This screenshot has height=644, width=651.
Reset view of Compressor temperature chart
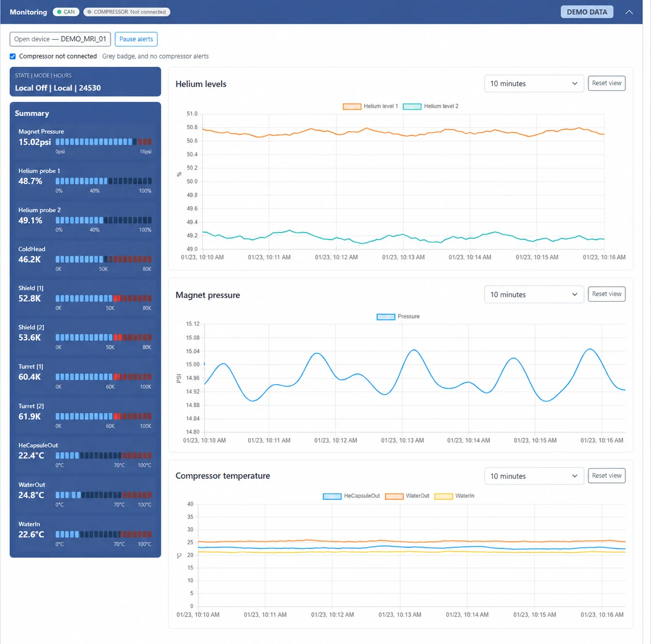[x=607, y=476]
